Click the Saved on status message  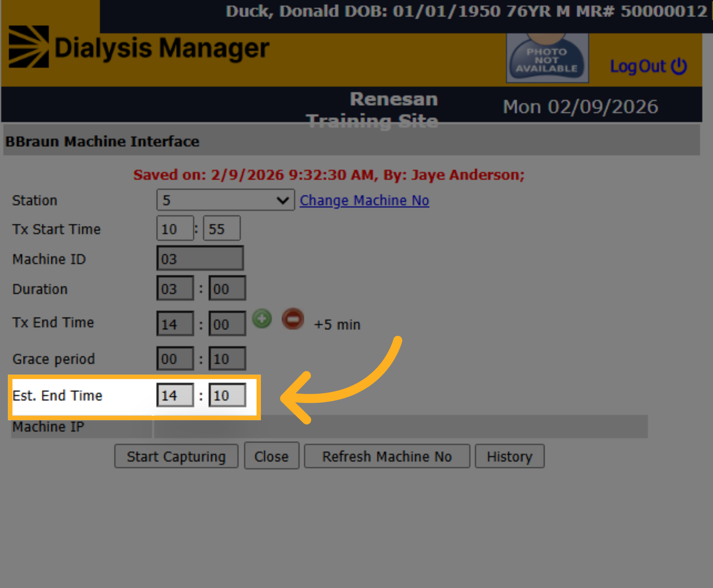(x=329, y=175)
